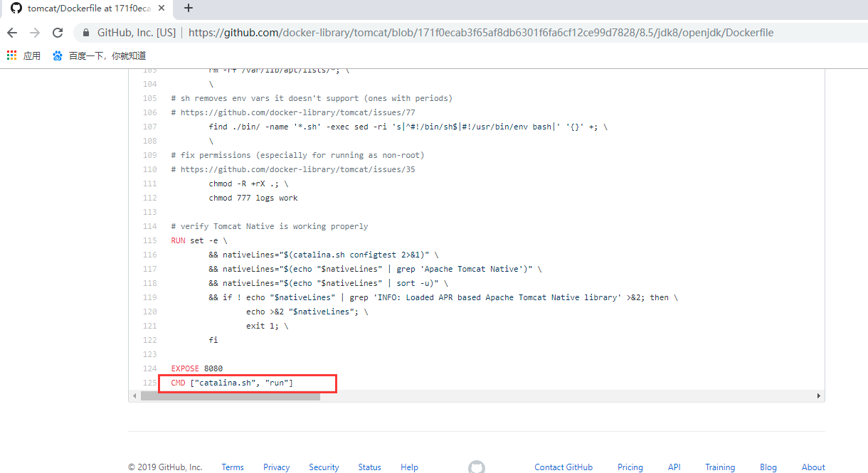Open the Security footer link
Screen dimensions: 868x473
(324, 467)
